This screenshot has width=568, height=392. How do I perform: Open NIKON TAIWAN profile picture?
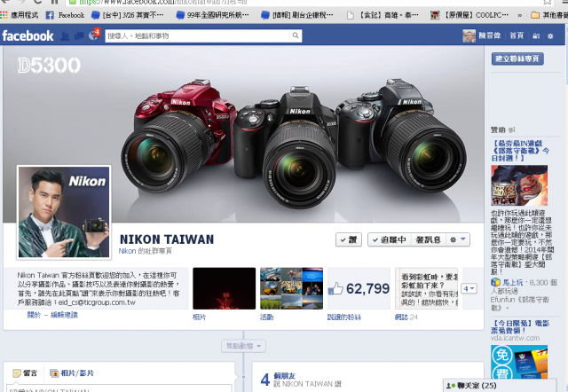64,212
